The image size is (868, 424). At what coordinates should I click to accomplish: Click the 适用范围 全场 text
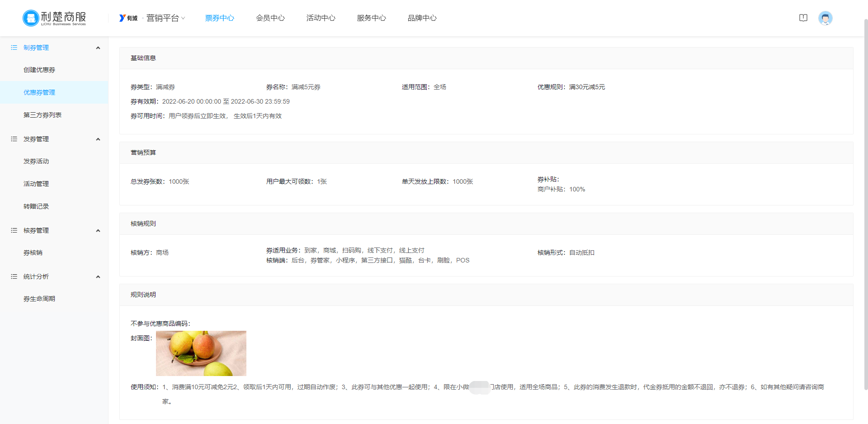[x=440, y=87]
